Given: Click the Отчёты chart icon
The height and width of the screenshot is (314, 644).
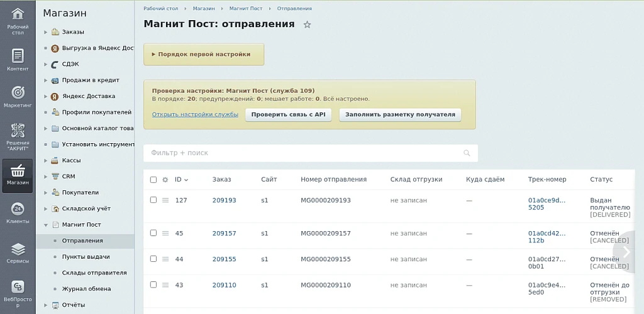Looking at the screenshot, I should tap(55, 305).
